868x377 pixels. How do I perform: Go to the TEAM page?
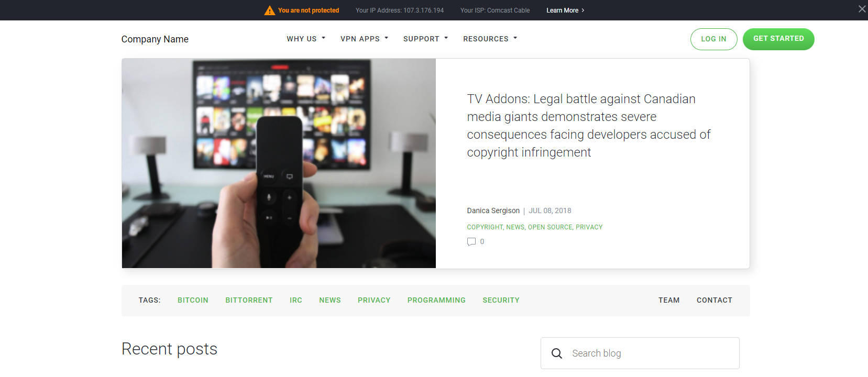point(669,301)
